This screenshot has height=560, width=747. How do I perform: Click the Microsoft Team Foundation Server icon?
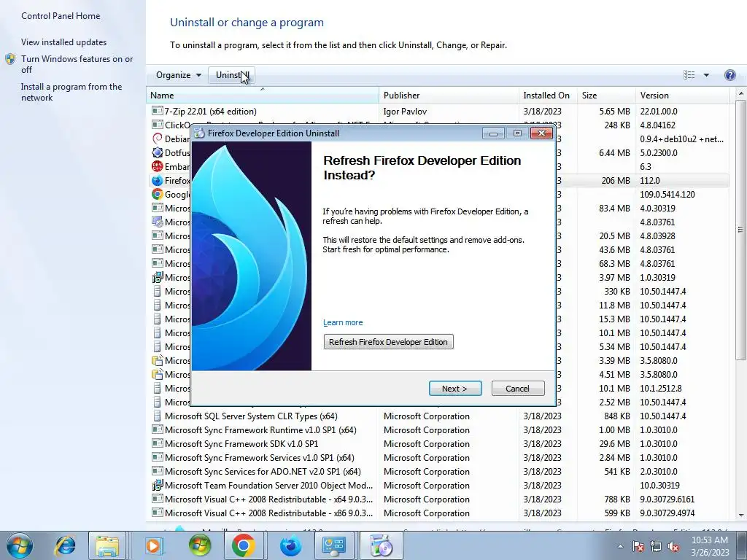158,485
